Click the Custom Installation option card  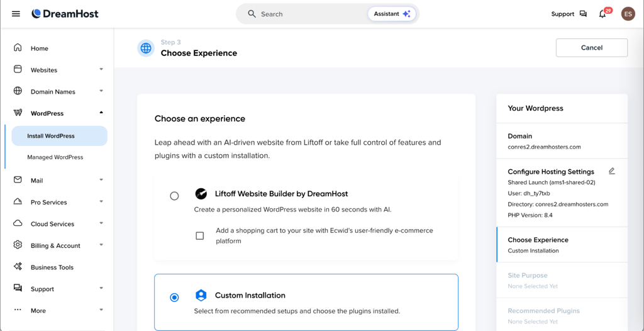click(306, 302)
